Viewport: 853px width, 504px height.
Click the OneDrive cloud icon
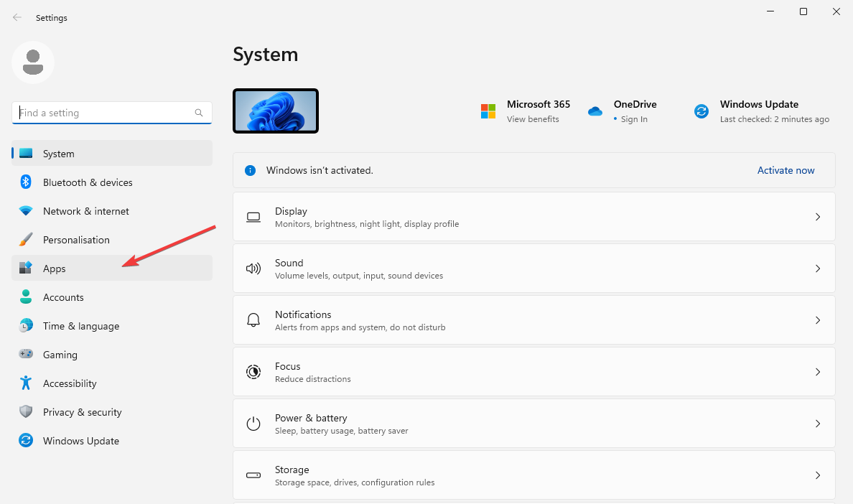point(595,111)
